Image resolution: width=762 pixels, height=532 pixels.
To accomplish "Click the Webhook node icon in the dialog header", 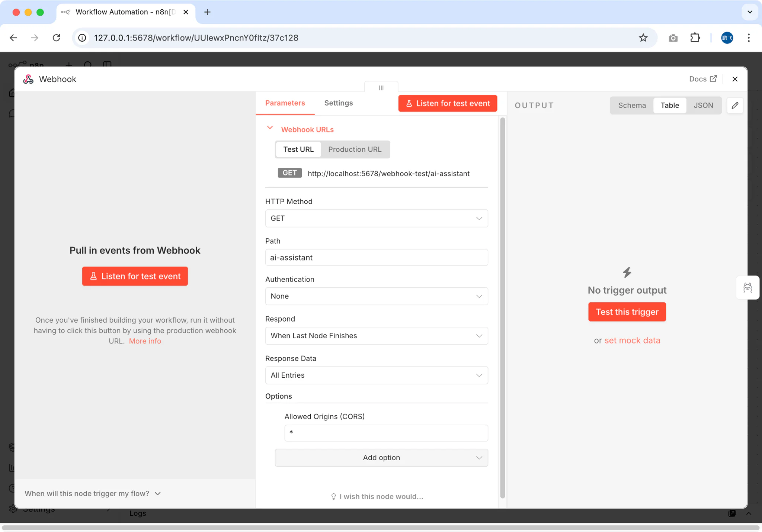I will coord(28,79).
